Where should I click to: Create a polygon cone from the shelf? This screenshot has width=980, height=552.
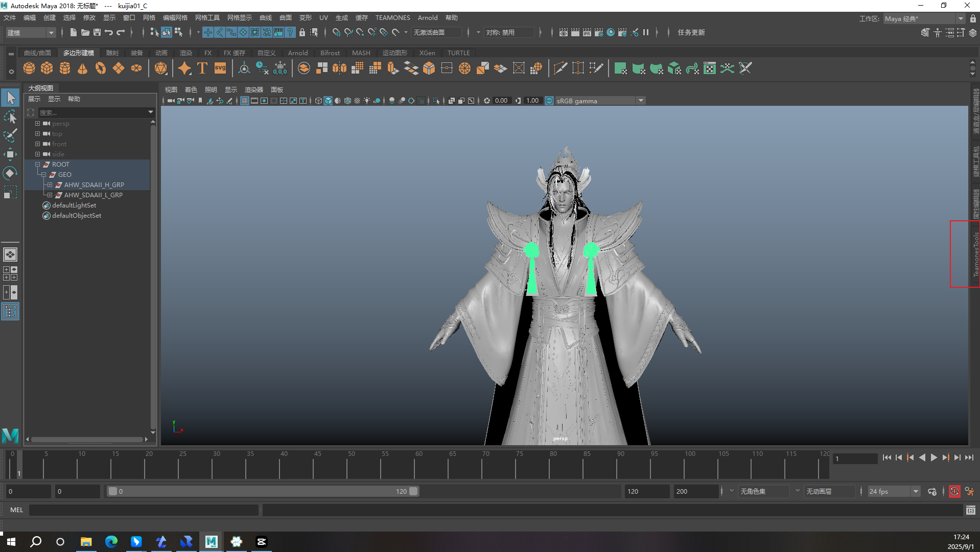coord(82,68)
